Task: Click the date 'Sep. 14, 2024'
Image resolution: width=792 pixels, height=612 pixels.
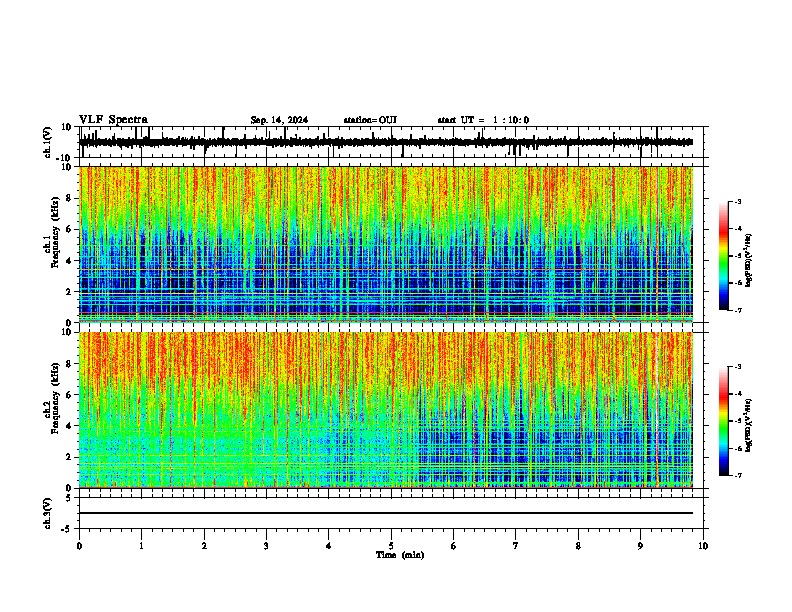Action: 279,120
